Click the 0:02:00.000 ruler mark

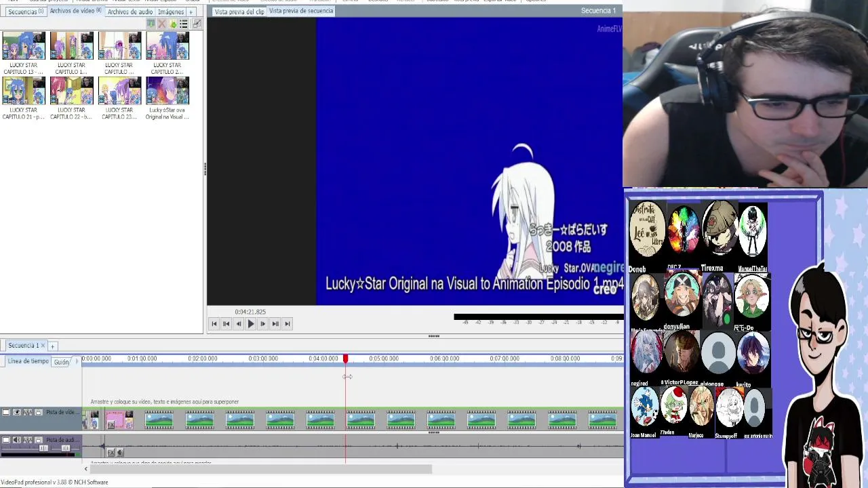tap(203, 359)
